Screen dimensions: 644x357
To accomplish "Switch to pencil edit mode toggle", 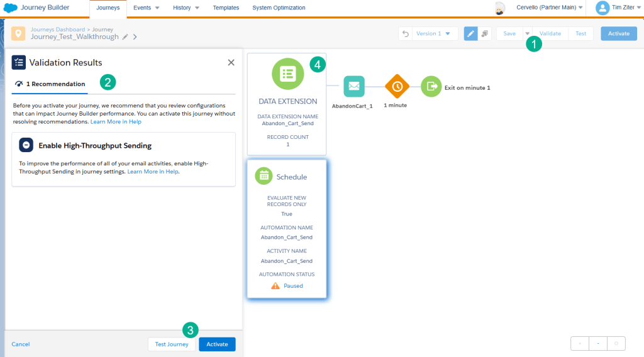I will pos(470,34).
